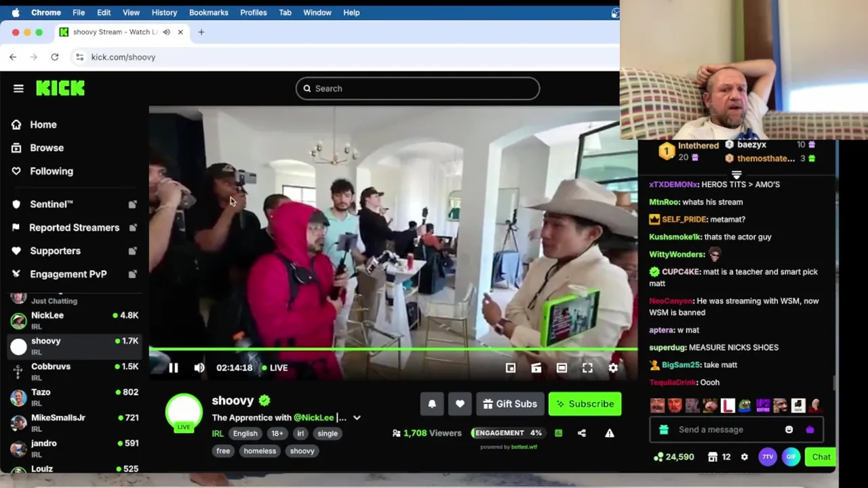Click purple icon in chat input
This screenshot has height=488, width=868.
pyautogui.click(x=810, y=430)
